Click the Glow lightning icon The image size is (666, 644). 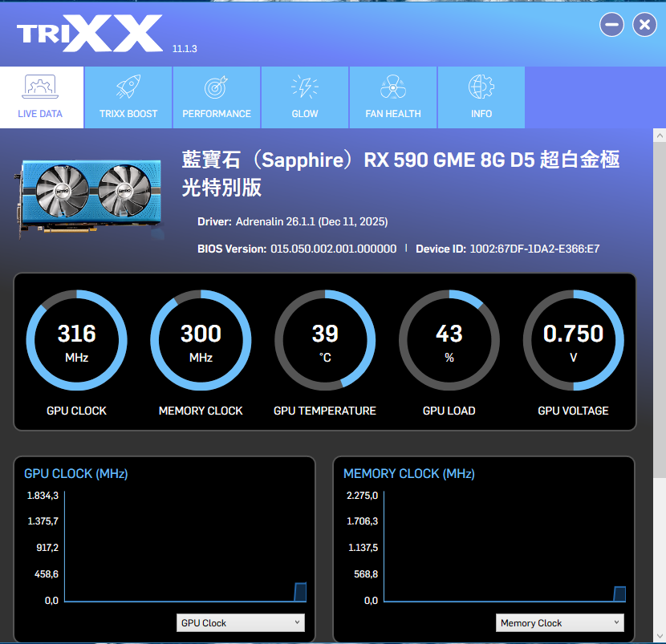(305, 87)
